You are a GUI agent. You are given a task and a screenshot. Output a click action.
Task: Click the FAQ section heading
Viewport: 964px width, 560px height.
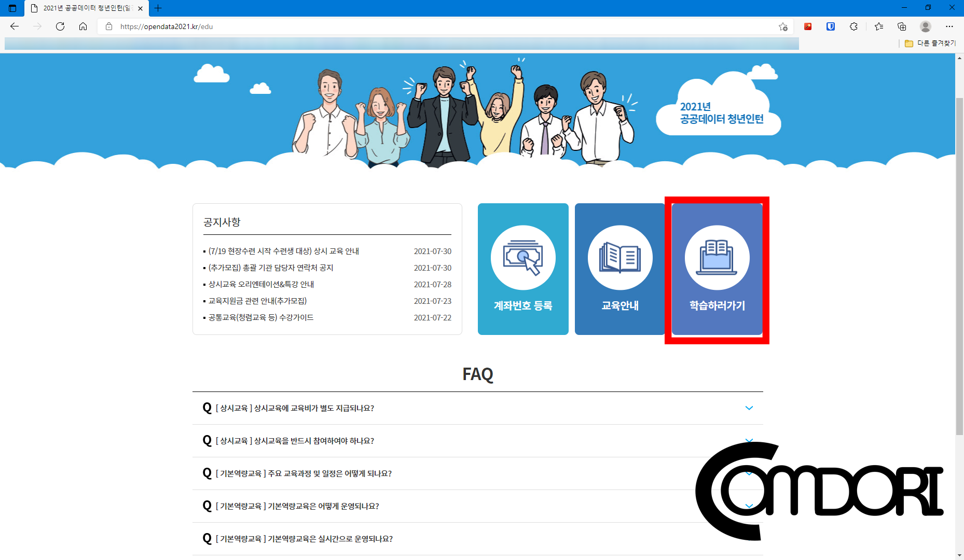point(478,374)
